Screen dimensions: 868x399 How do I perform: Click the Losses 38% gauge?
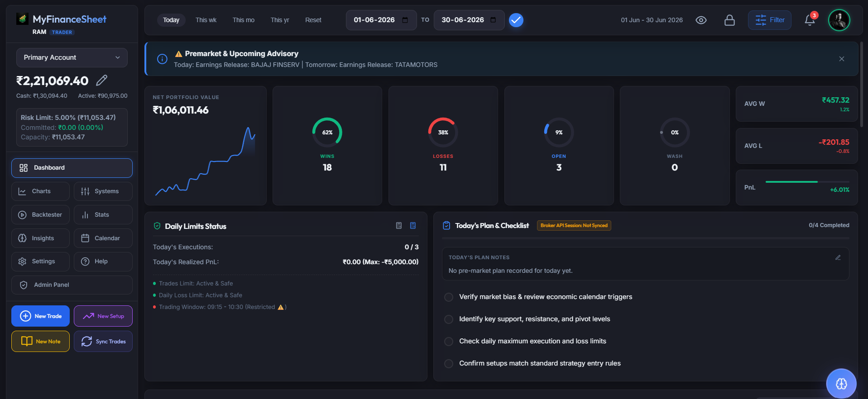443,132
